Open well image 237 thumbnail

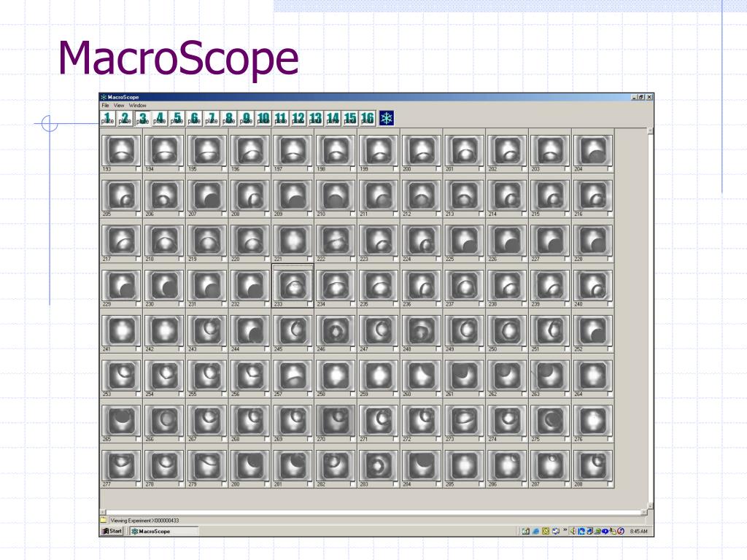point(464,285)
